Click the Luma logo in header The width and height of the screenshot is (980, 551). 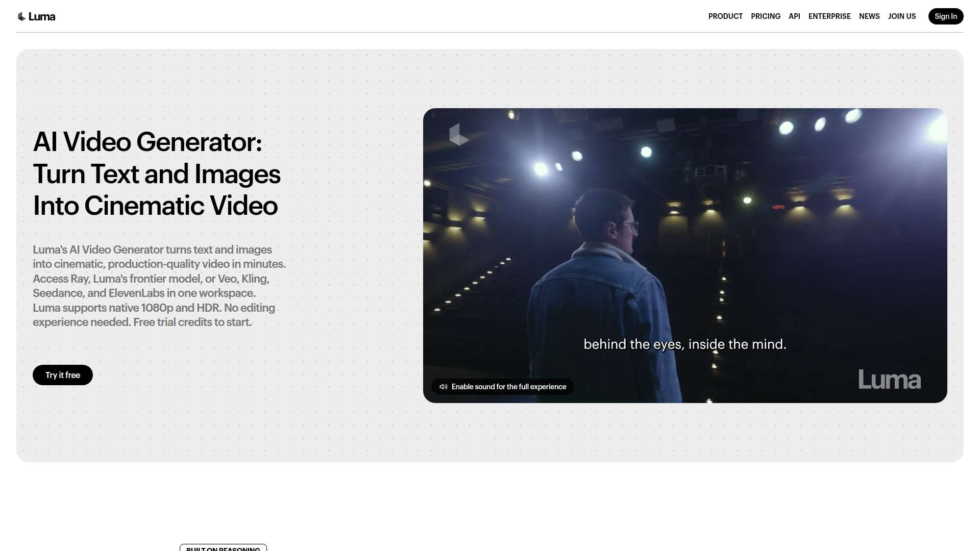tap(36, 16)
